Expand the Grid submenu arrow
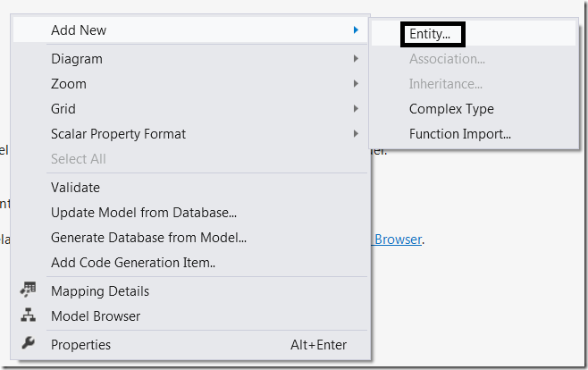Screen dimensions: 588x370 click(x=356, y=109)
